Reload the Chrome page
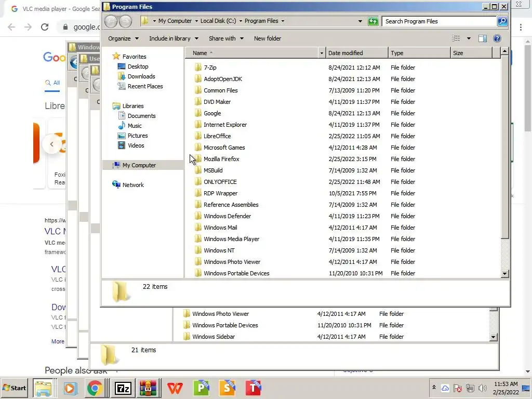This screenshot has height=399, width=532. click(x=45, y=27)
